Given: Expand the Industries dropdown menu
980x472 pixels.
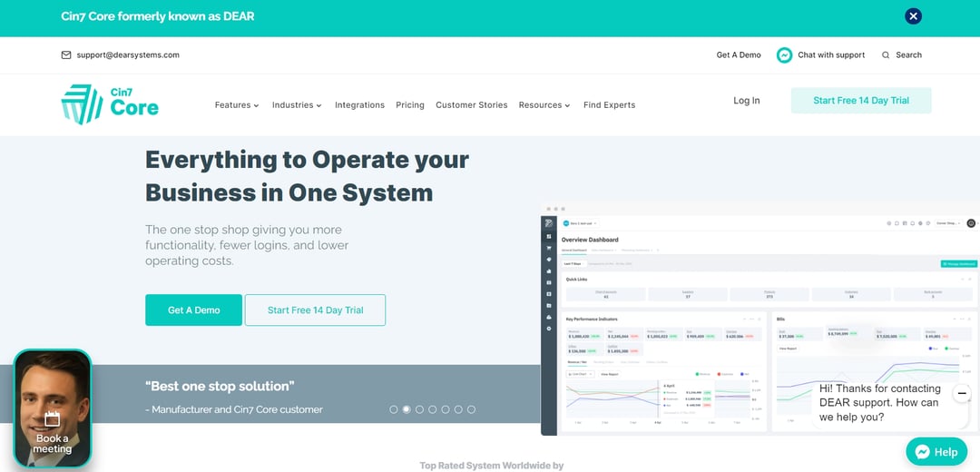Looking at the screenshot, I should click(297, 105).
